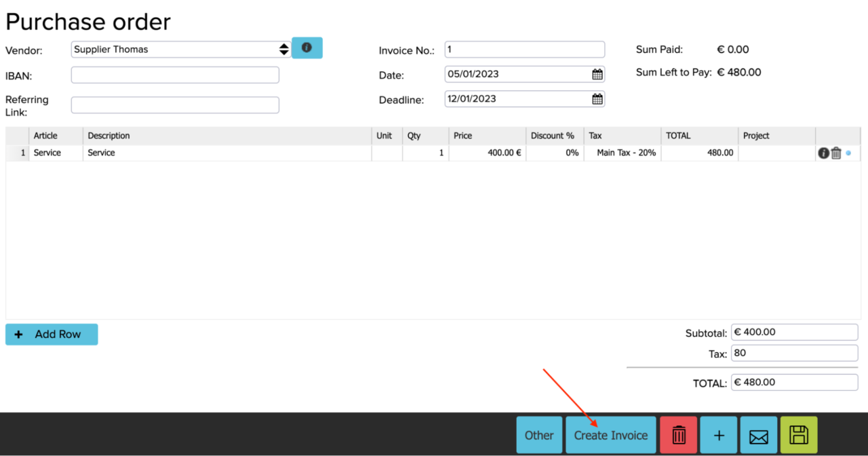Click the Description column header
Image resolution: width=868 pixels, height=456 pixels.
[x=108, y=136]
